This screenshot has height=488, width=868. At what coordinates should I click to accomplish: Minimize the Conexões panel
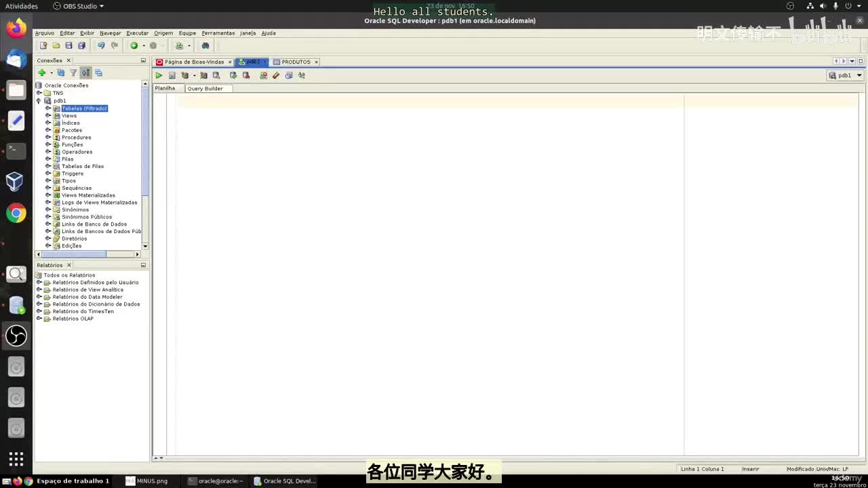143,60
